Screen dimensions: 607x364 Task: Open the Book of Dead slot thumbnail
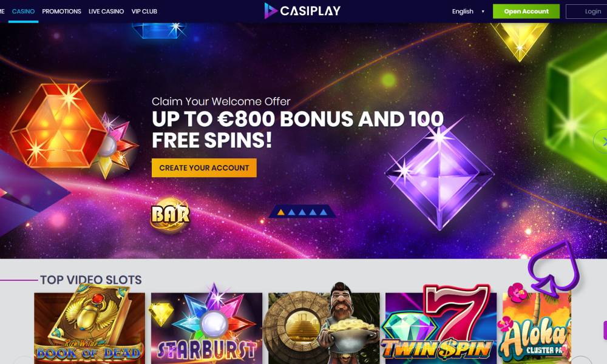pos(89,328)
